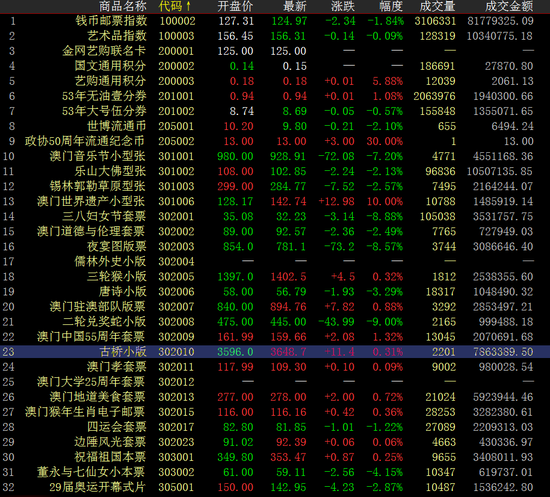Screen dimensions: 550x497
Task: Select the 三轮猴小版 row name
Action: (x=116, y=277)
